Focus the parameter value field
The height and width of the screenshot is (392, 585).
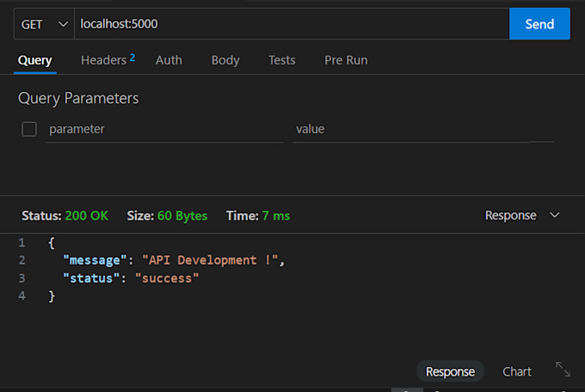pyautogui.click(x=423, y=130)
